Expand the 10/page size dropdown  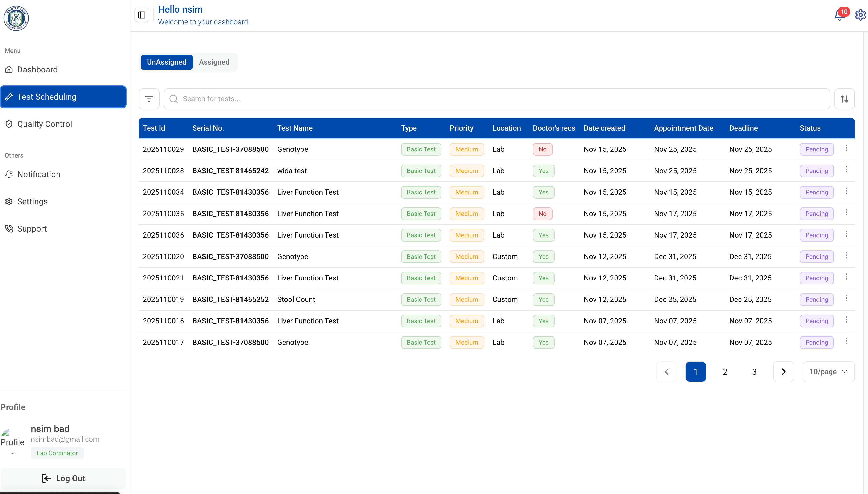click(828, 372)
